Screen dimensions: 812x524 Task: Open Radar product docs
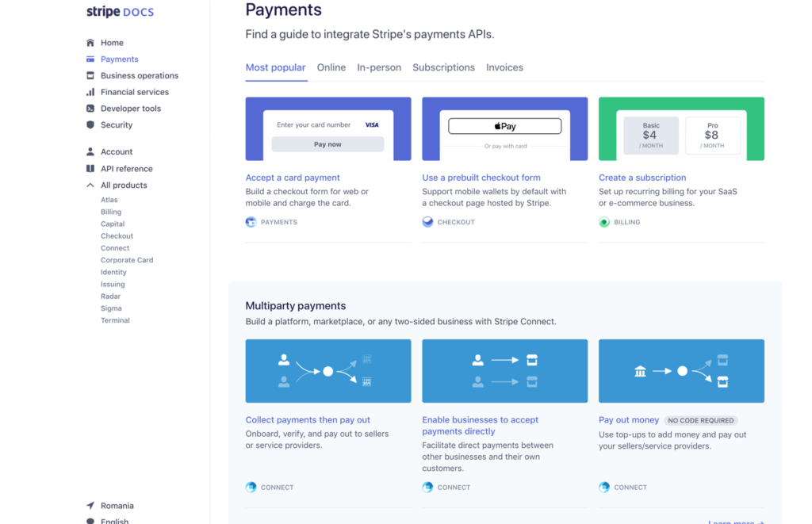click(x=110, y=296)
